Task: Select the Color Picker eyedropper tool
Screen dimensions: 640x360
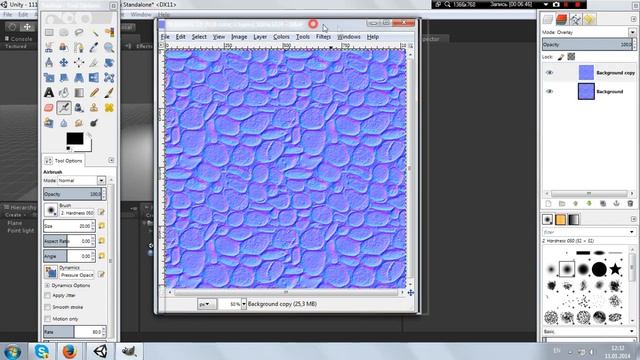Action: point(94,47)
